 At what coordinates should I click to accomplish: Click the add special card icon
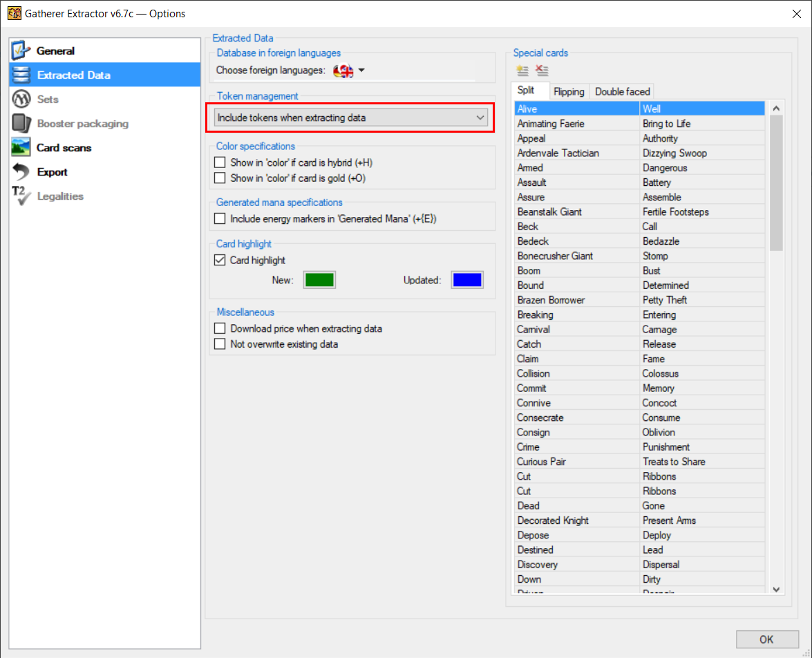pos(522,70)
